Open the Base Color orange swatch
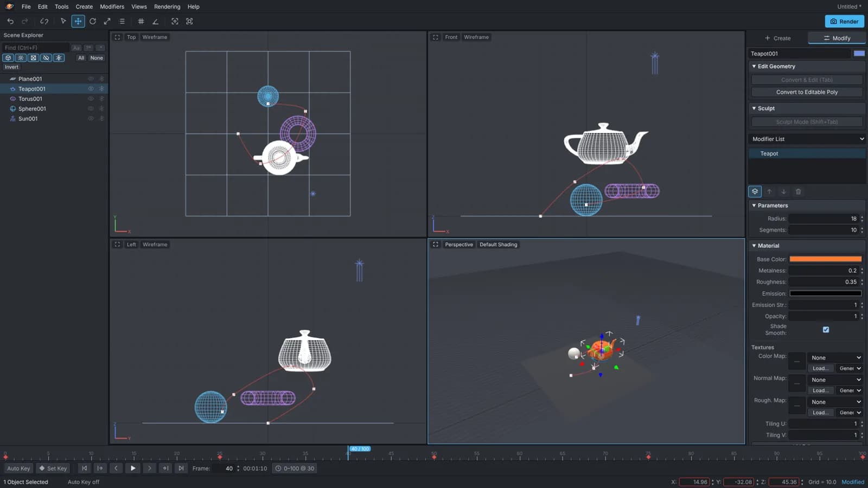Screen dimensions: 868x488 click(x=825, y=259)
